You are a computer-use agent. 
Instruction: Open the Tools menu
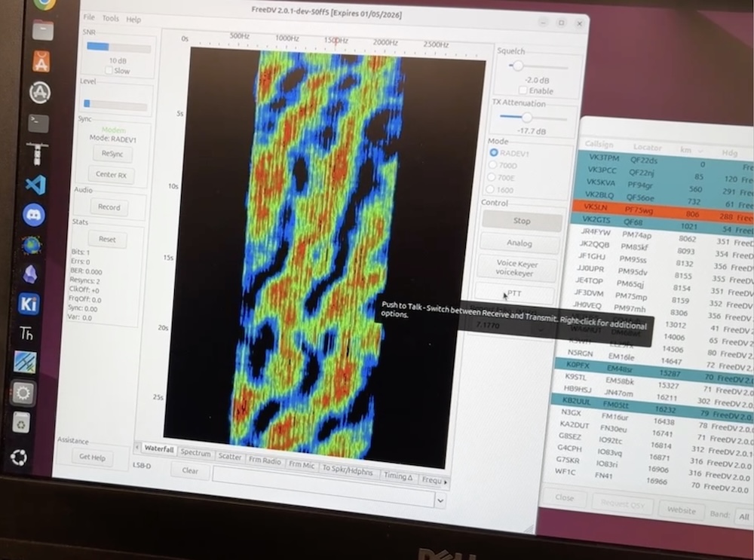111,18
